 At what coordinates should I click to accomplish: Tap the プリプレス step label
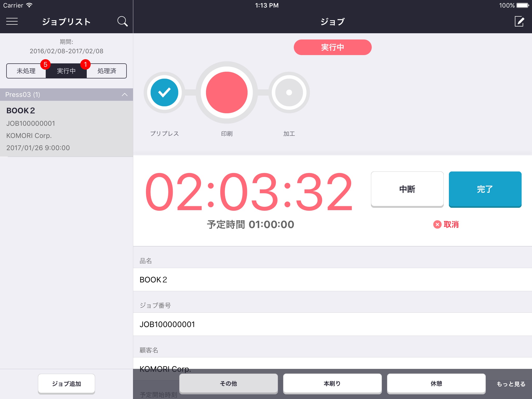(x=164, y=134)
